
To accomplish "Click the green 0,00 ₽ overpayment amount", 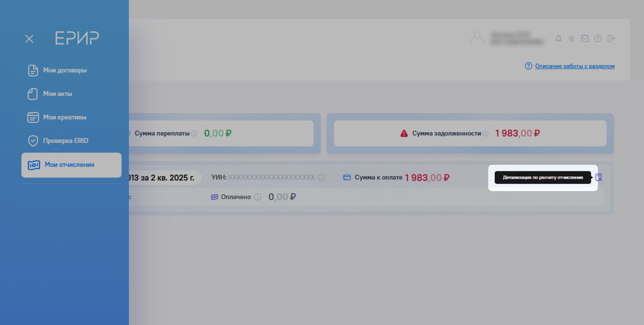I will pyautogui.click(x=218, y=133).
